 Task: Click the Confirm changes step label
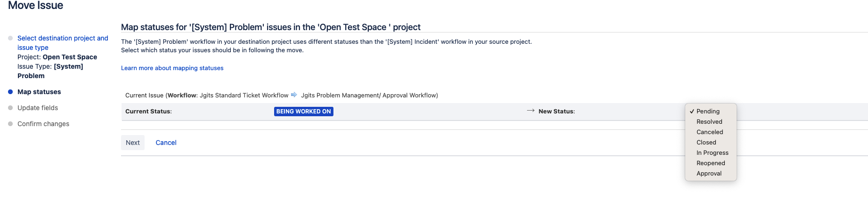[x=43, y=124]
